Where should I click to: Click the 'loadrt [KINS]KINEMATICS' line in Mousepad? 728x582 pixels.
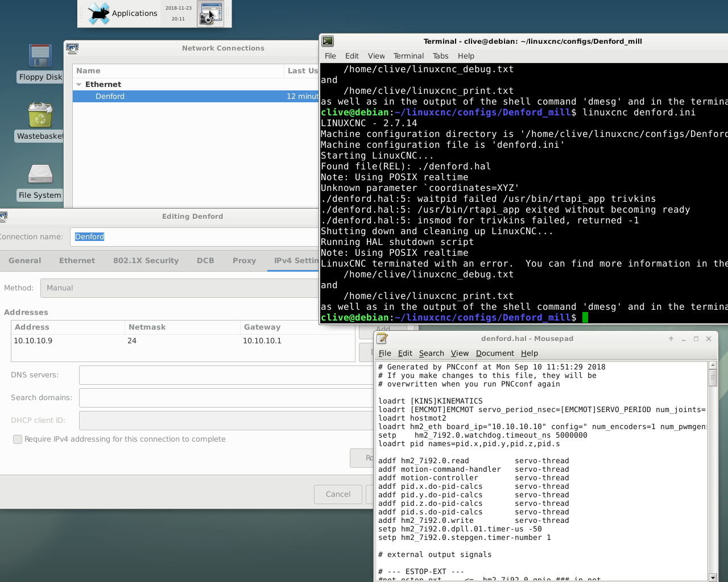(431, 401)
